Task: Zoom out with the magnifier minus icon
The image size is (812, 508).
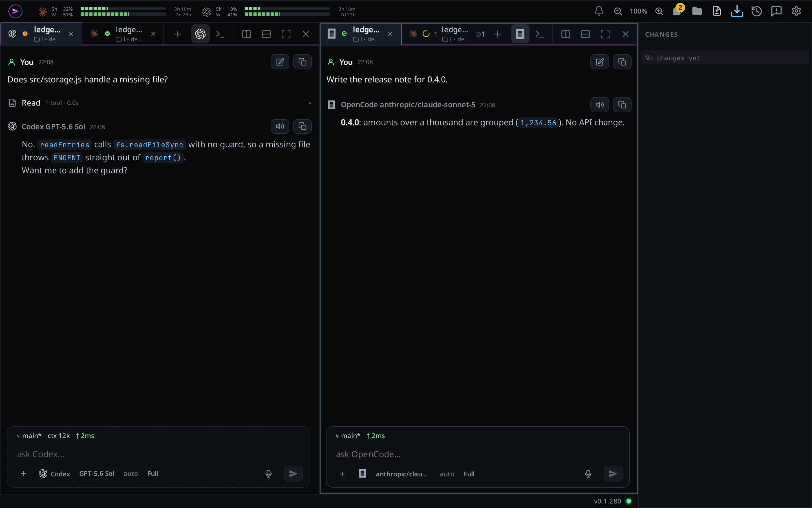Action: [x=618, y=11]
